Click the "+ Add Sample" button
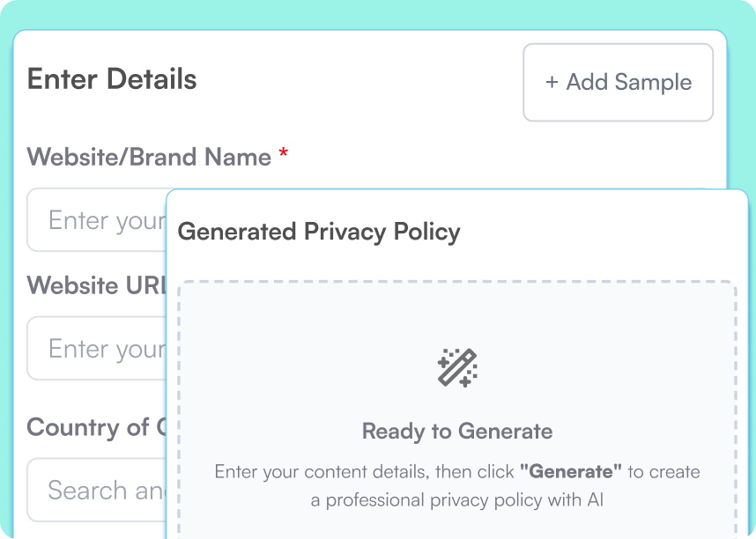Screen dimensions: 756x539 pyautogui.click(x=618, y=83)
